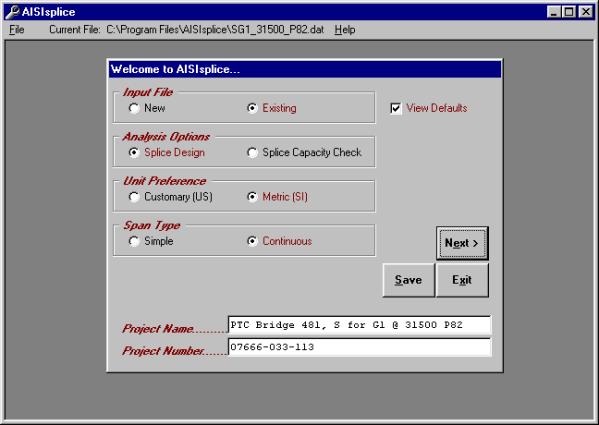Click the Next > button
The height and width of the screenshot is (425, 599).
[462, 243]
